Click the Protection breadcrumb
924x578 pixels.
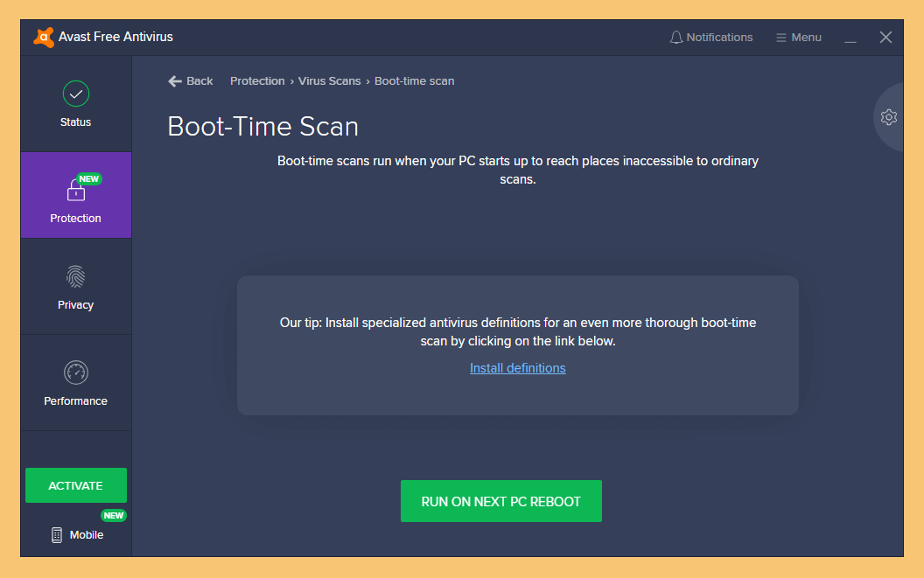point(257,81)
